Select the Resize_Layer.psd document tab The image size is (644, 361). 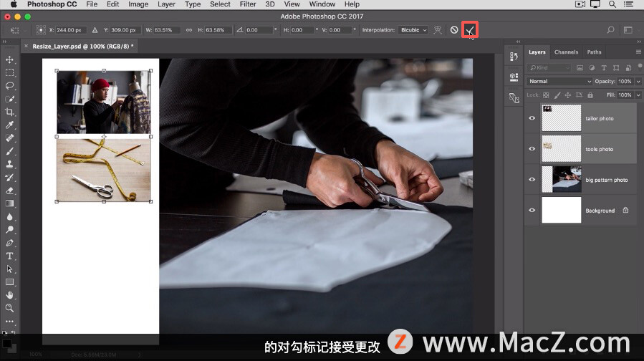pyautogui.click(x=83, y=47)
